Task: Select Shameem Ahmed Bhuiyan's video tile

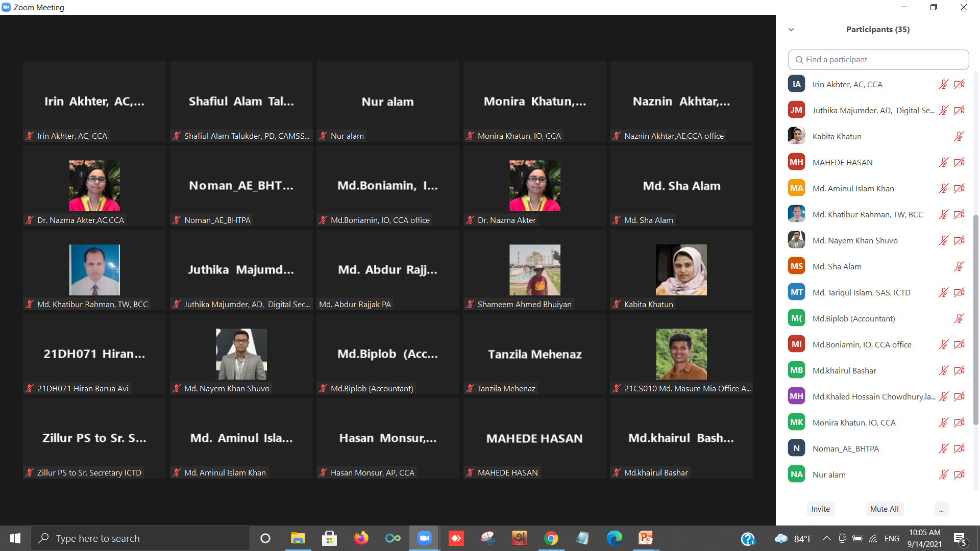Action: 534,270
